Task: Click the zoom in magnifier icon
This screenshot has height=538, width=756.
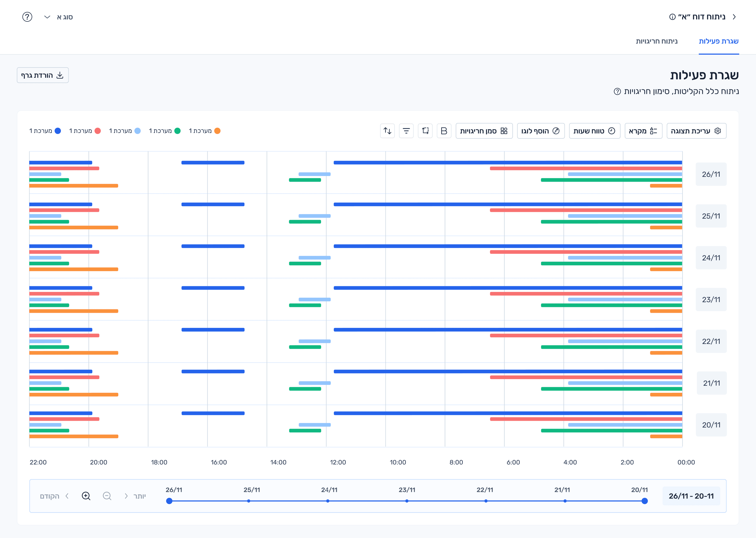Action: 86,496
